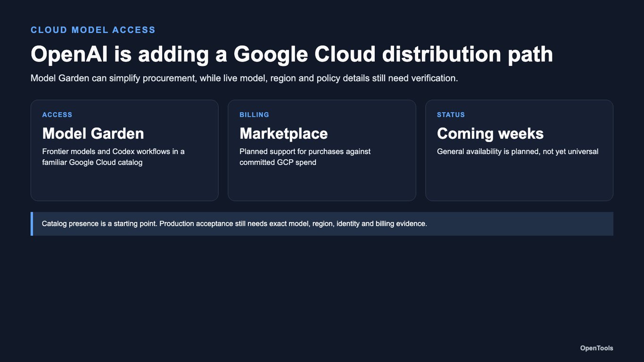Click text 'General availability is planned, not yet universal'
Image resolution: width=644 pixels, height=362 pixels.
(x=518, y=152)
